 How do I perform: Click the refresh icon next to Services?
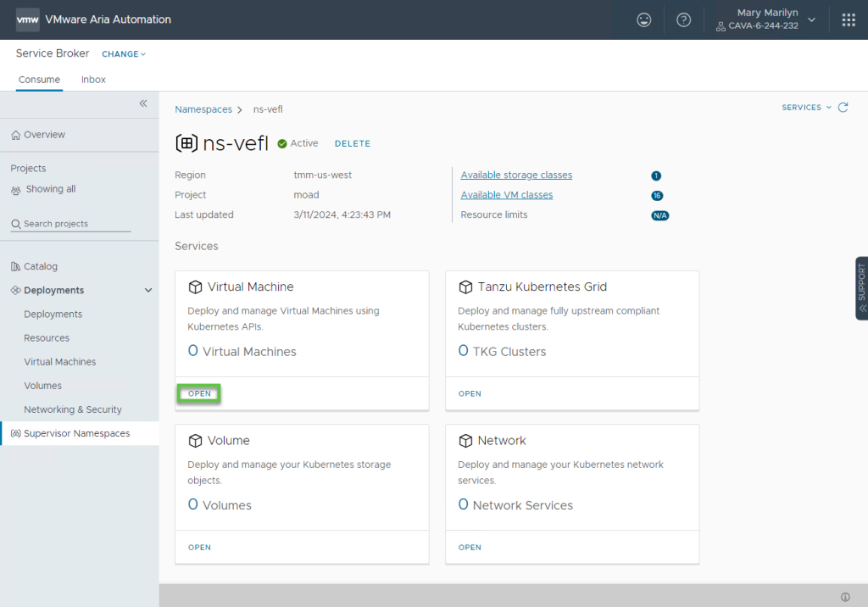click(843, 108)
